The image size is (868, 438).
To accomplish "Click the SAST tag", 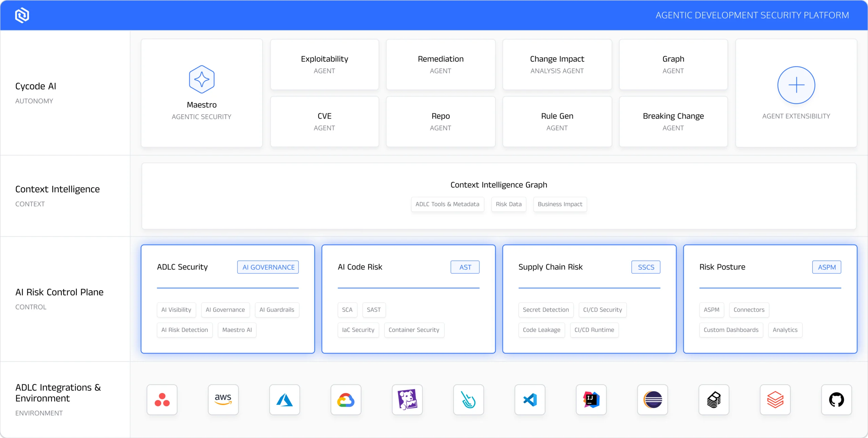I will (x=374, y=310).
